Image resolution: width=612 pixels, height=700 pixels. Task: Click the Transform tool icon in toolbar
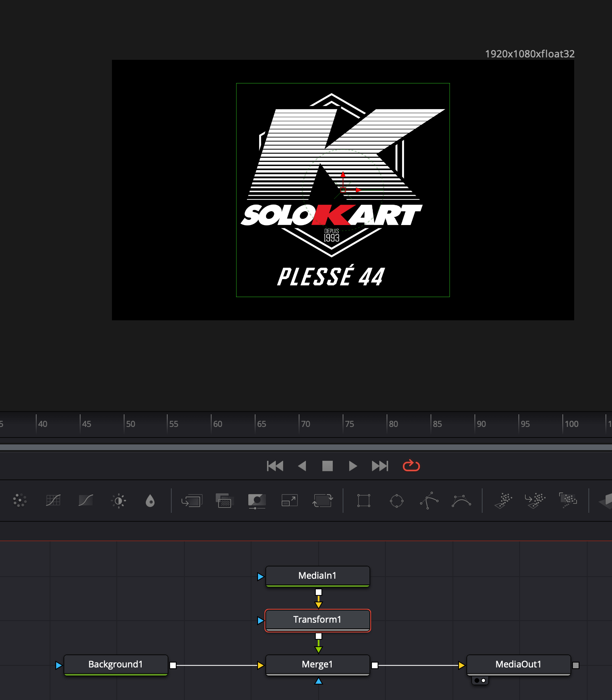[x=322, y=501]
